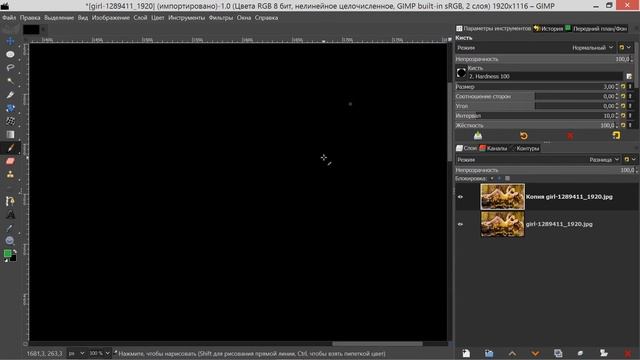Switch to the История tab
This screenshot has height=360, width=640.
pyautogui.click(x=548, y=29)
